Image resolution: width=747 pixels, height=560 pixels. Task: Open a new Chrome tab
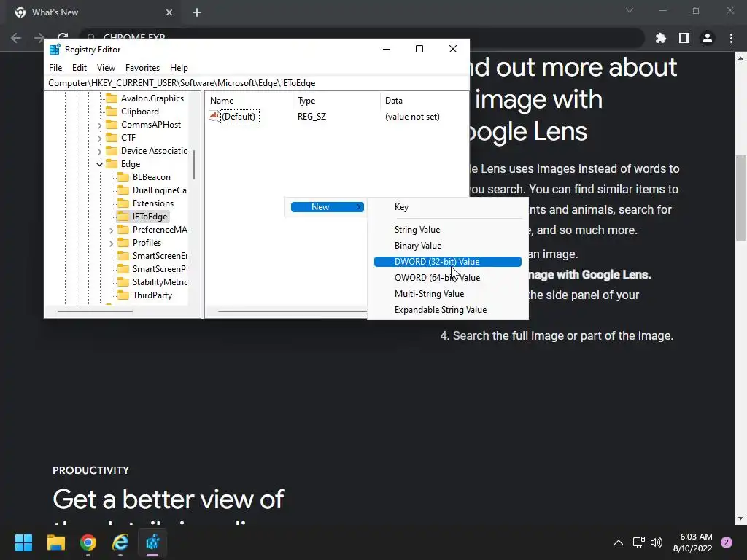click(x=197, y=12)
